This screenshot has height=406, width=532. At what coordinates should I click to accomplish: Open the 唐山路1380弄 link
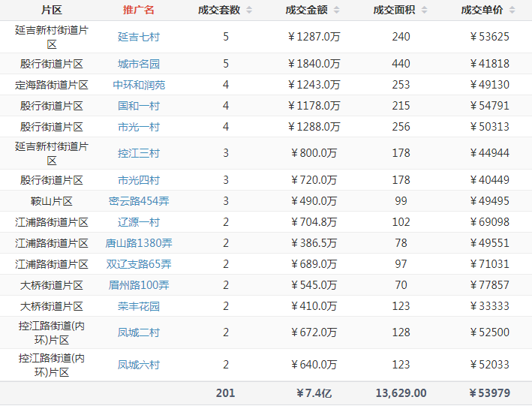point(139,243)
